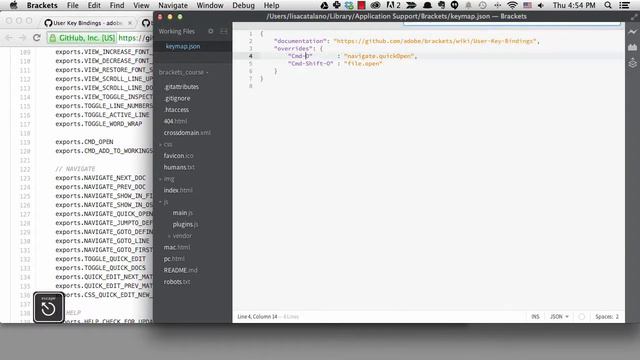Click the Thu 4:54 PM clock
Image resolution: width=640 pixels, height=360 pixels.
[x=574, y=5]
